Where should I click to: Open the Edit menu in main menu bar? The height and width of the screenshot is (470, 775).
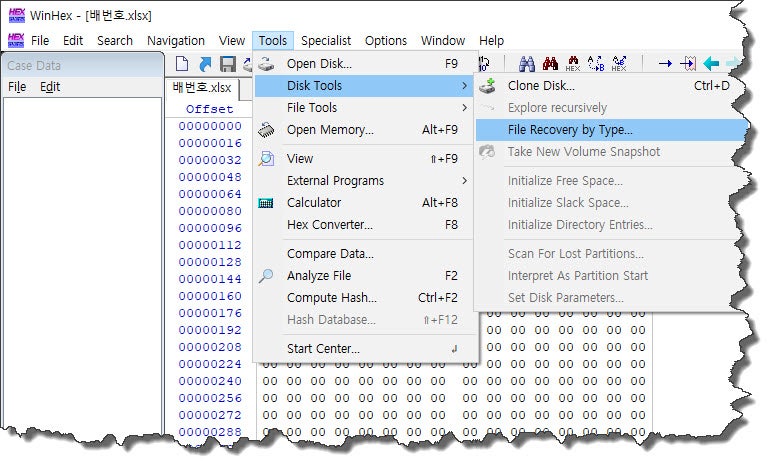pos(73,41)
